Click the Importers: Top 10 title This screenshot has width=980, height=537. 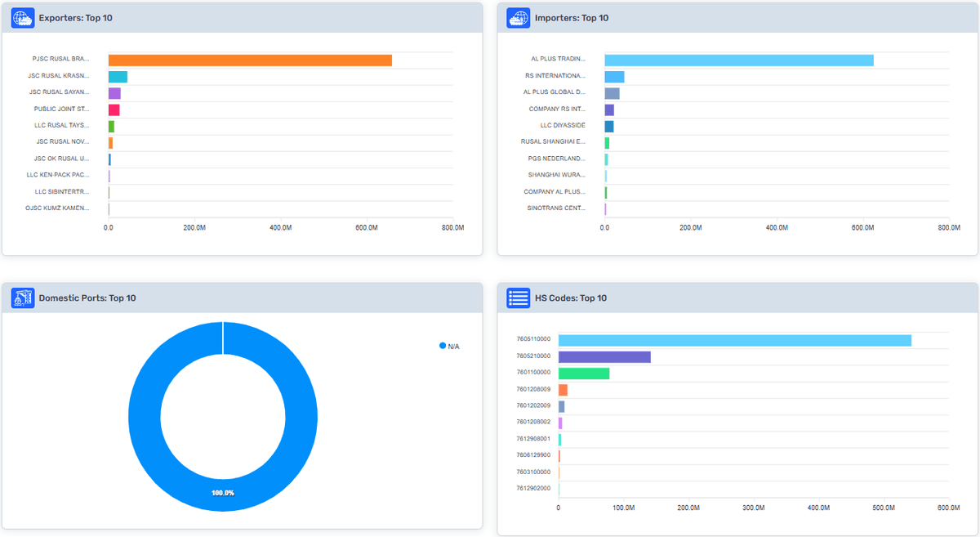click(571, 18)
